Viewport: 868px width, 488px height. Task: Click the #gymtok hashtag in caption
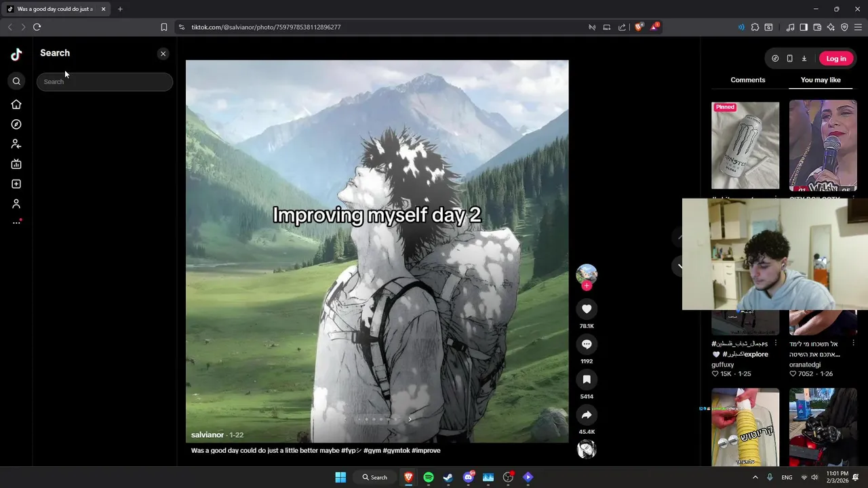point(396,451)
